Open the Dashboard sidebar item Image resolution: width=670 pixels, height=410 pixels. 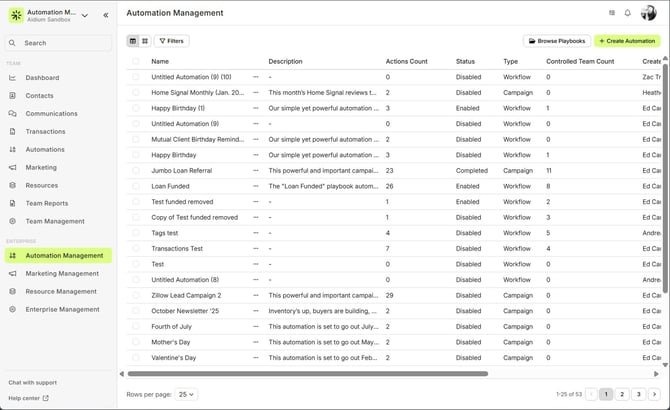tap(42, 78)
